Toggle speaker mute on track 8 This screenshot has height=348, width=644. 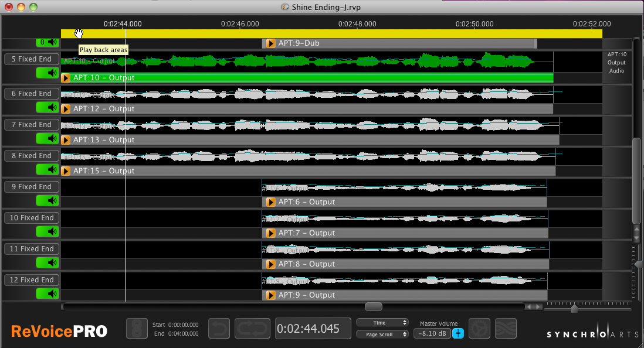[48, 169]
